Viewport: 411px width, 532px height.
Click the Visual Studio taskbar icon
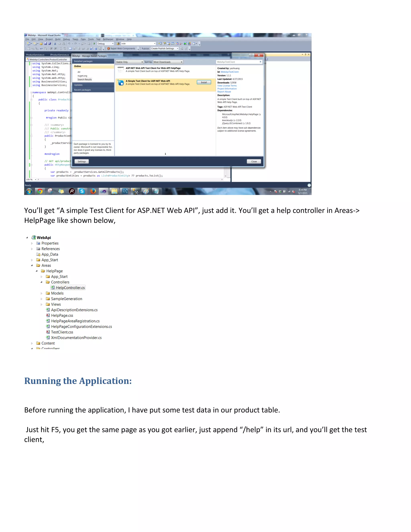point(103,191)
